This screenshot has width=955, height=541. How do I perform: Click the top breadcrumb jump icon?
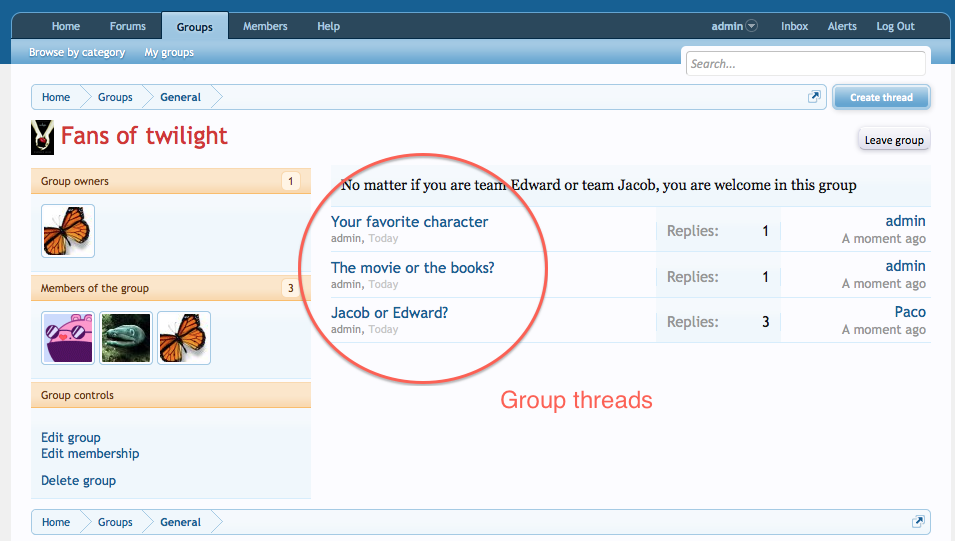[814, 97]
